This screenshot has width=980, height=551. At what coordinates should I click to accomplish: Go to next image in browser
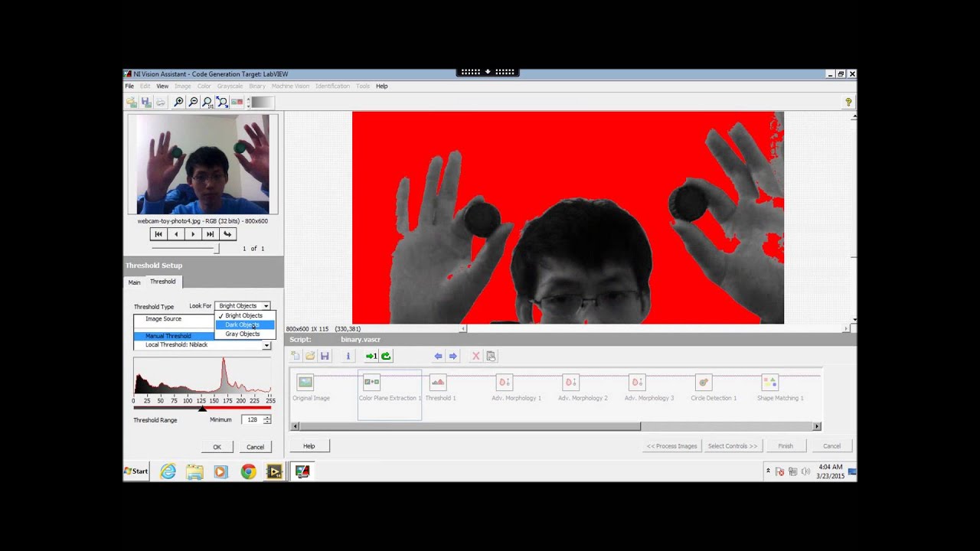(x=193, y=234)
